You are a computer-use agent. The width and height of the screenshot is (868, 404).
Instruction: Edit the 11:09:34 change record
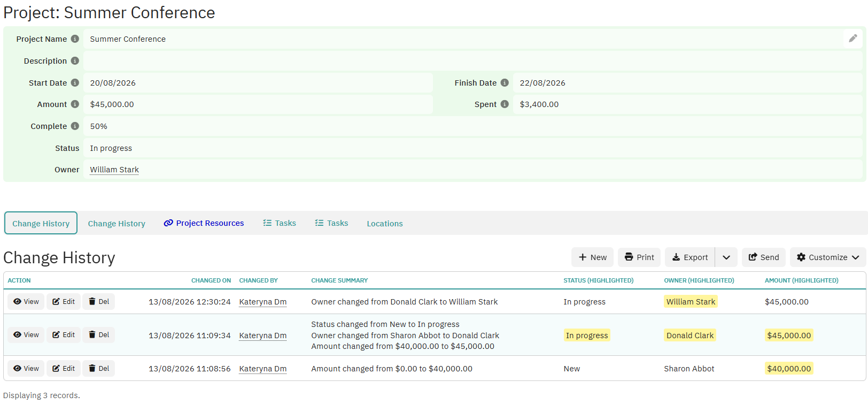click(64, 335)
